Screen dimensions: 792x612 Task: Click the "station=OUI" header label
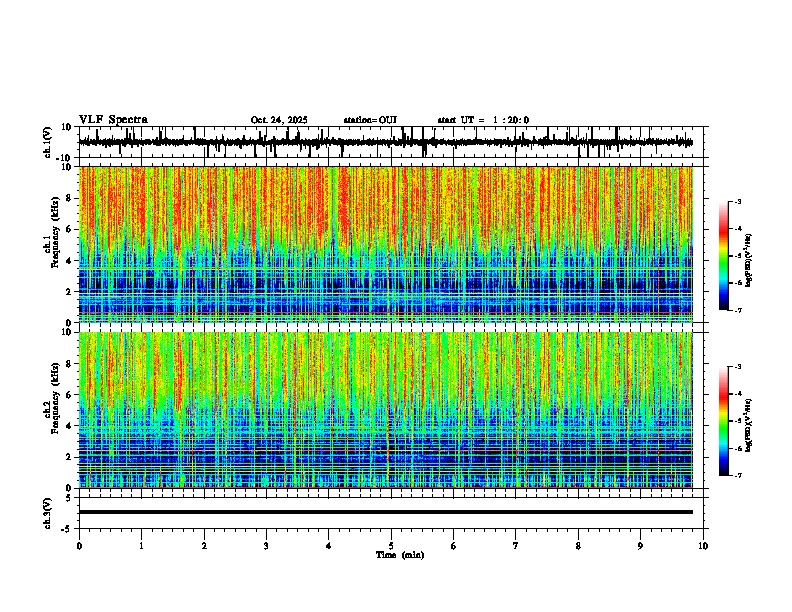[x=370, y=120]
